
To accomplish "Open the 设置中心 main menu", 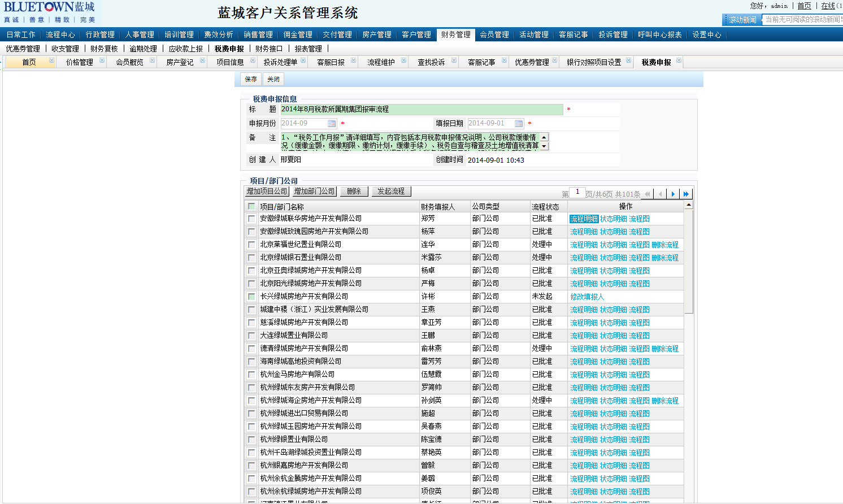I will [707, 34].
